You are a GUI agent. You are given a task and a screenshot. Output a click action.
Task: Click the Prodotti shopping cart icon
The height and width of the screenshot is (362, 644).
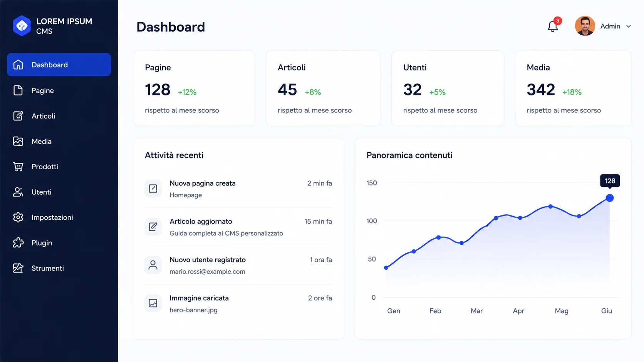[x=18, y=167]
